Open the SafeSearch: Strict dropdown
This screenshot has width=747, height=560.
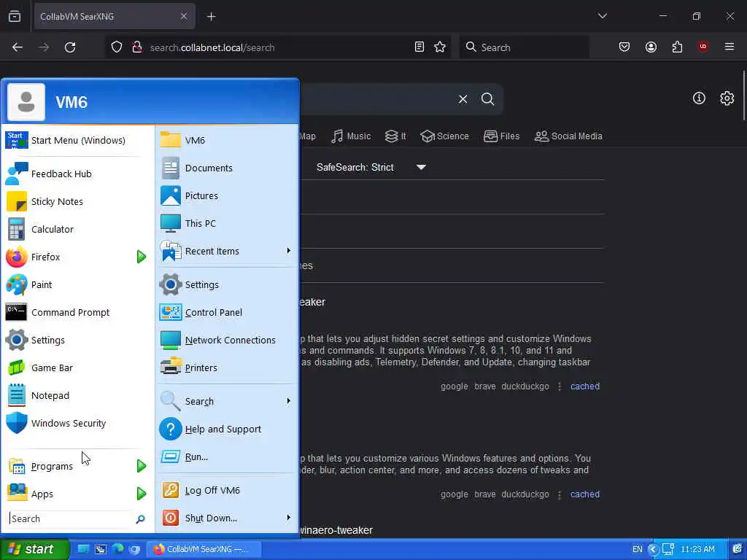(x=371, y=167)
